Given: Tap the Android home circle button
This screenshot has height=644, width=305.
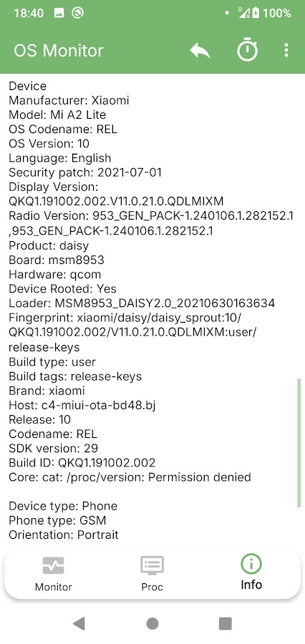Looking at the screenshot, I should pyautogui.click(x=152, y=623).
